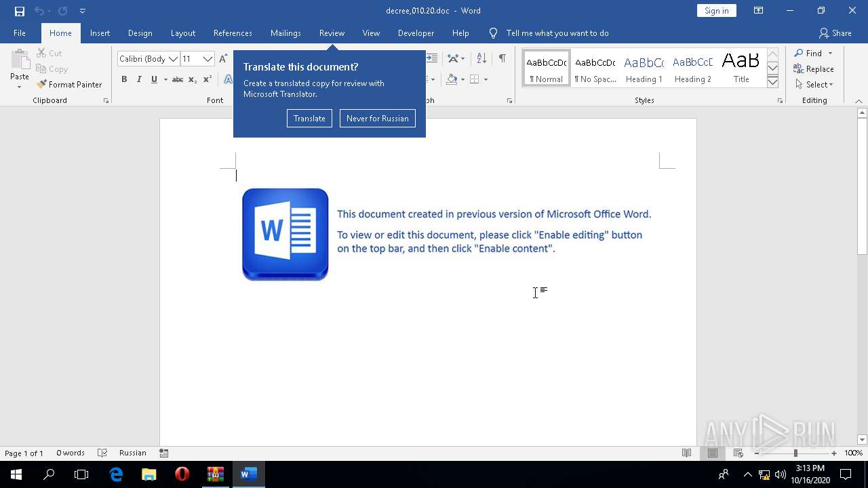Toggle Italic formatting

pyautogui.click(x=139, y=79)
